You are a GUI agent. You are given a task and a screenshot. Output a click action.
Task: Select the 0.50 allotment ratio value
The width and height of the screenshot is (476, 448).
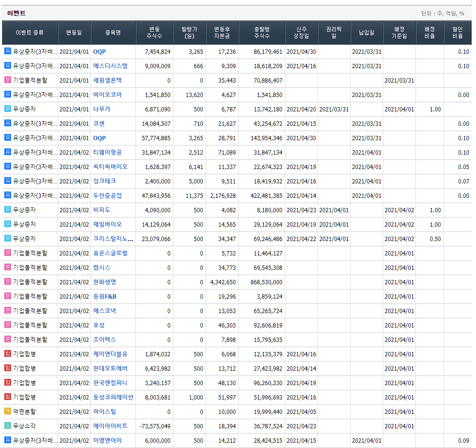click(x=435, y=239)
